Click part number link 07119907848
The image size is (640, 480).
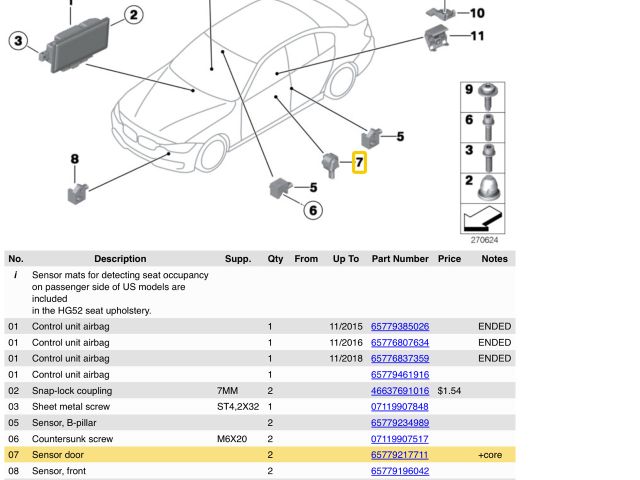[399, 407]
